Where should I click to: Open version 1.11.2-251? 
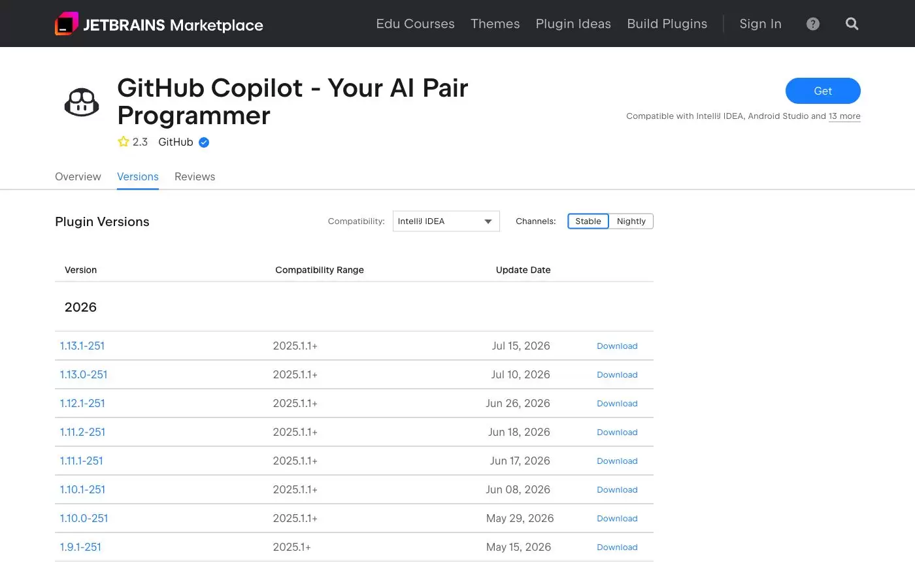click(x=82, y=432)
